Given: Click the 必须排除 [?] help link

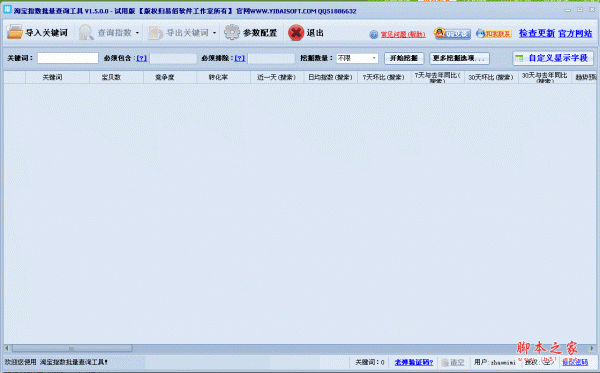Looking at the screenshot, I should [x=240, y=58].
